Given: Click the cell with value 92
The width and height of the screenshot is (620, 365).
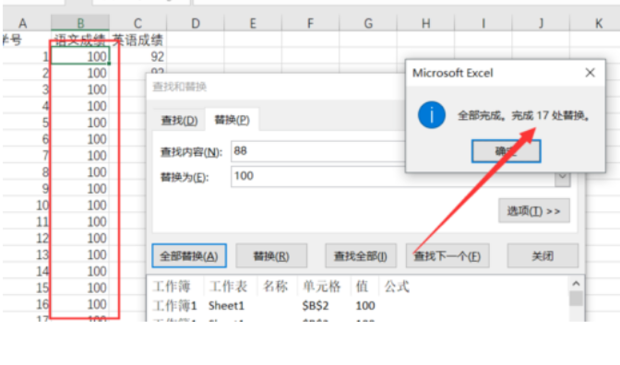Looking at the screenshot, I should coord(138,57).
